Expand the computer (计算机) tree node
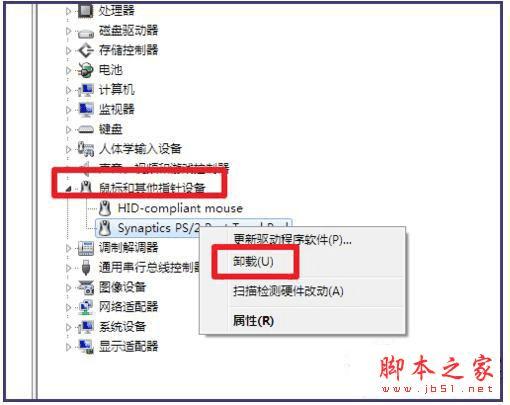Image resolution: width=510 pixels, height=405 pixels. [68, 90]
